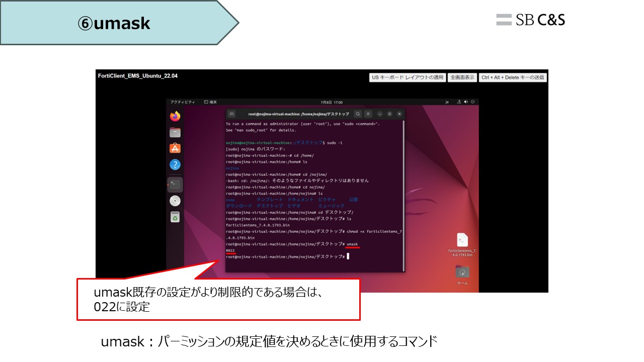The image size is (644, 362).
Task: Select forticlientems .bin file on desktop
Action: pyautogui.click(x=462, y=245)
